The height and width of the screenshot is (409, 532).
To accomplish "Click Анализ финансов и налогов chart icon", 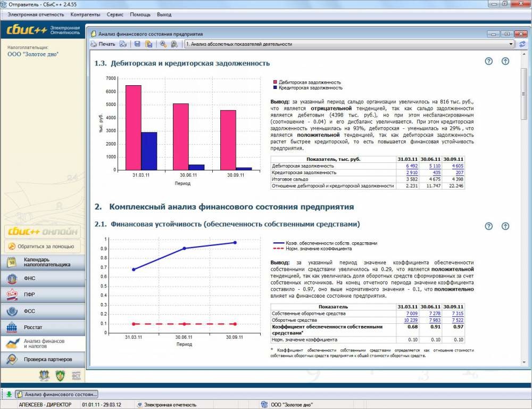I will pyautogui.click(x=12, y=343).
